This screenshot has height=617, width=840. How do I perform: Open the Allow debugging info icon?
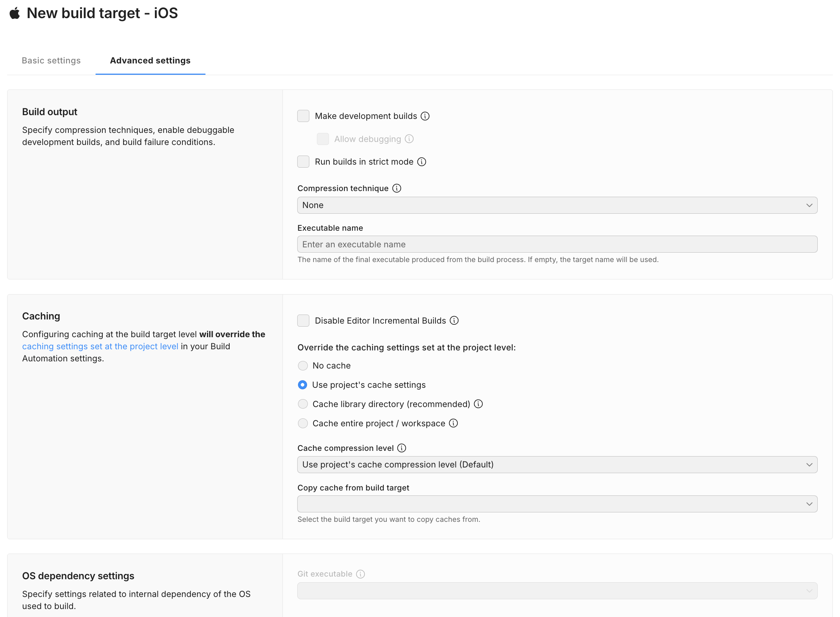[409, 139]
